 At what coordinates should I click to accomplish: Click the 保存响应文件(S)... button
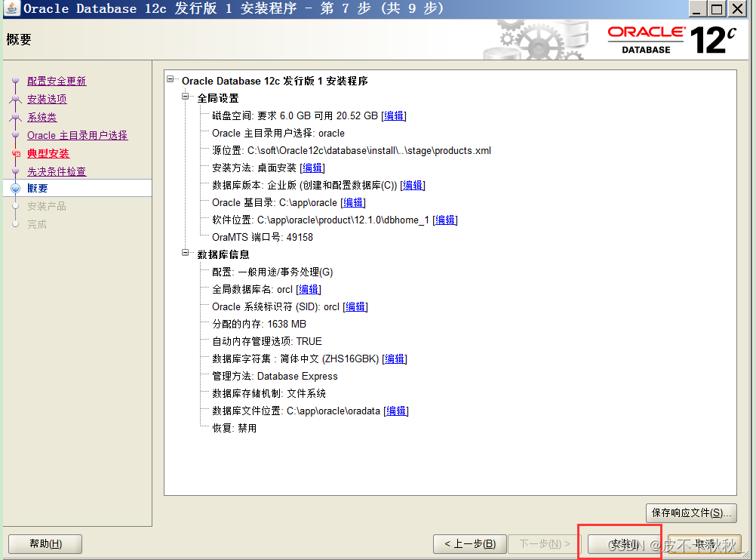[x=691, y=512]
